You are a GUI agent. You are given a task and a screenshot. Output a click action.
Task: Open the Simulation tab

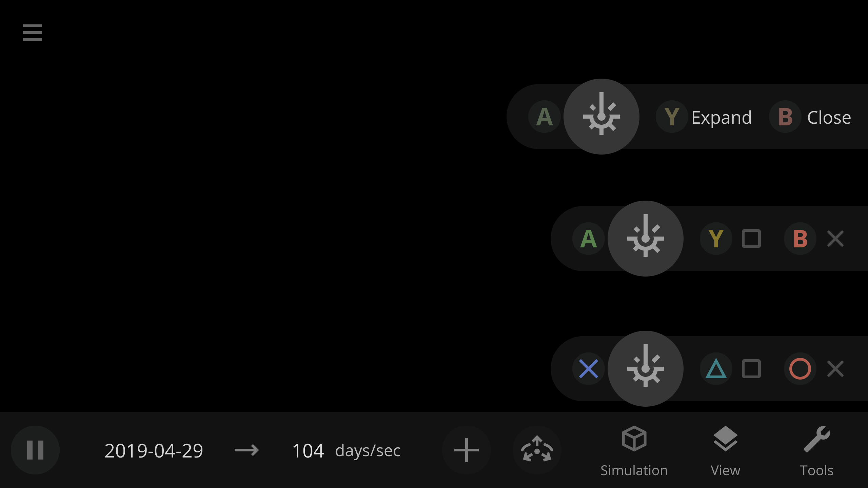click(634, 451)
